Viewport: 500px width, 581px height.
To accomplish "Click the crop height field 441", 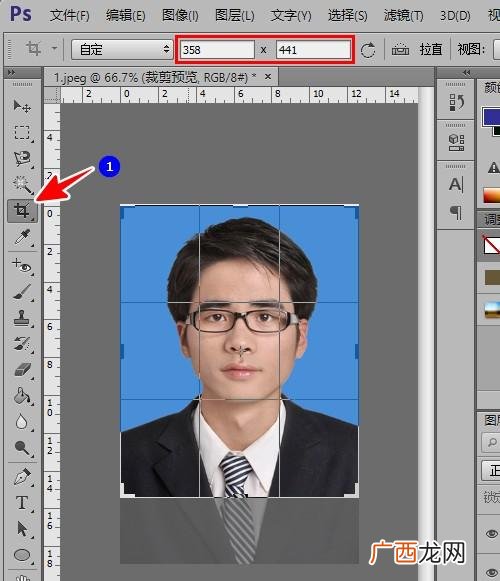I will (313, 50).
